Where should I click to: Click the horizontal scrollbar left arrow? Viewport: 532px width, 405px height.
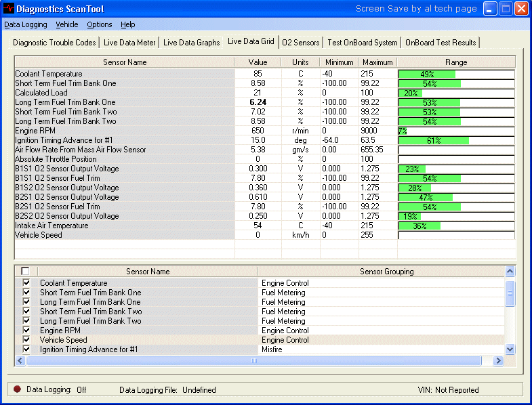pos(20,361)
